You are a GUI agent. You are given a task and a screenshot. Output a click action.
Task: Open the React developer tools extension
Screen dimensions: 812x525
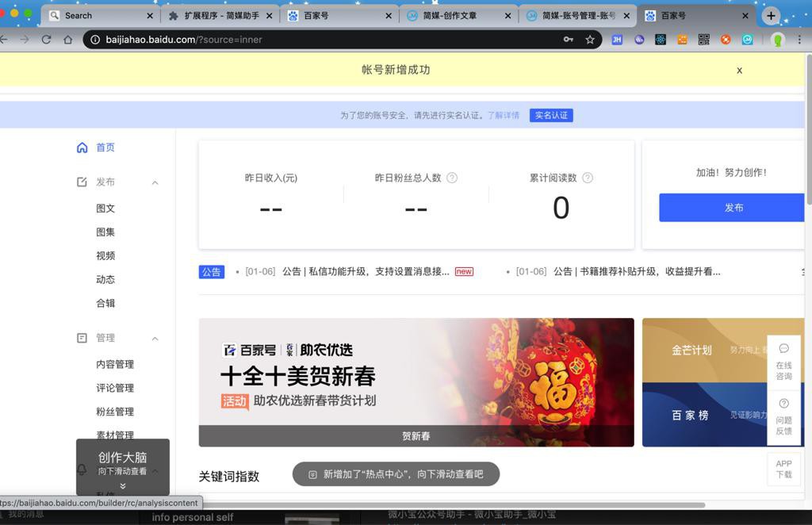pos(661,40)
